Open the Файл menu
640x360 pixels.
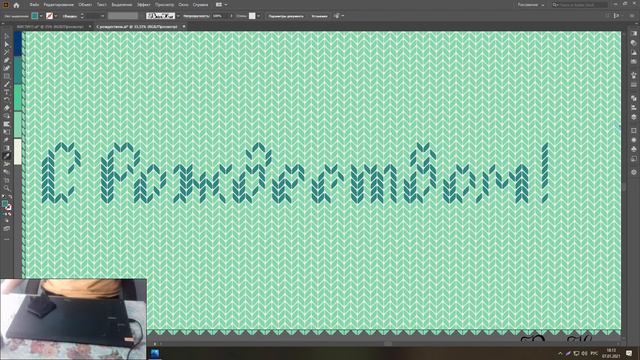coord(34,5)
